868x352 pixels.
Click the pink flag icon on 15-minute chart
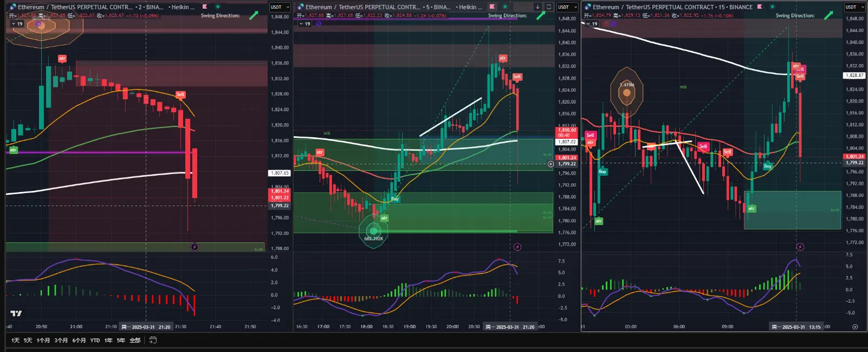tap(760, 7)
